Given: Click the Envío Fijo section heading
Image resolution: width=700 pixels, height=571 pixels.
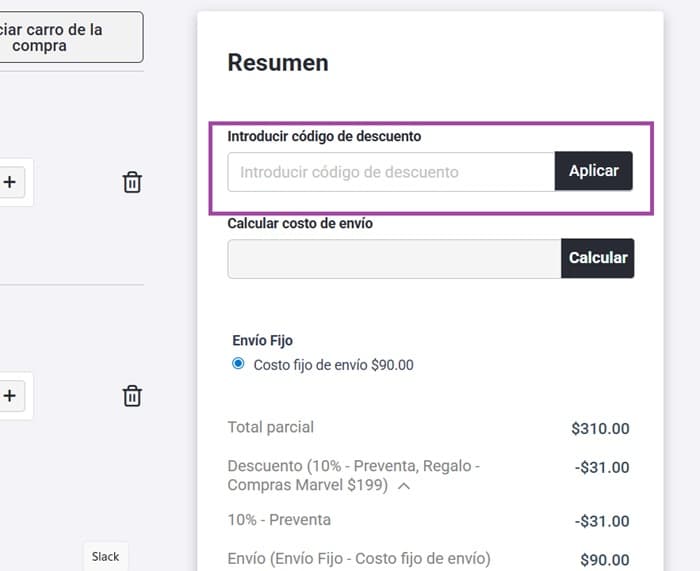Looking at the screenshot, I should [x=262, y=341].
